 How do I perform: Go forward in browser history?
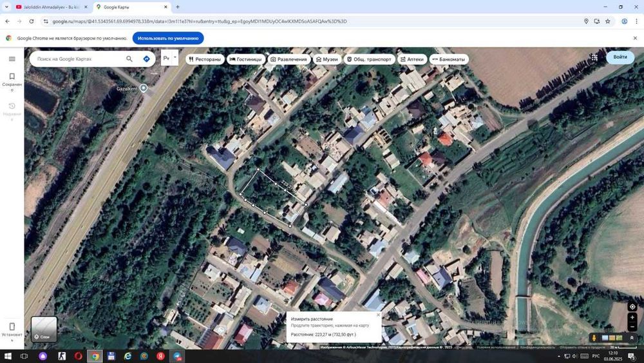19,21
